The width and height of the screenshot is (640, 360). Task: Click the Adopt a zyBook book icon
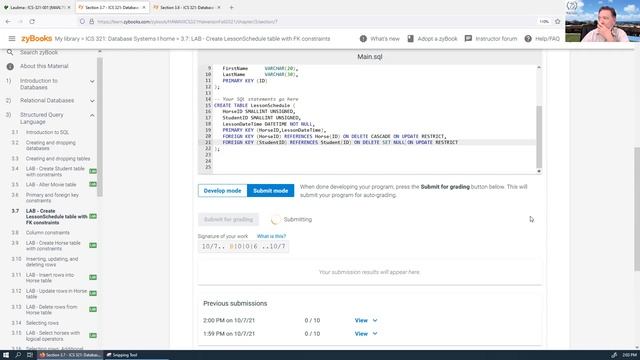[x=410, y=38]
